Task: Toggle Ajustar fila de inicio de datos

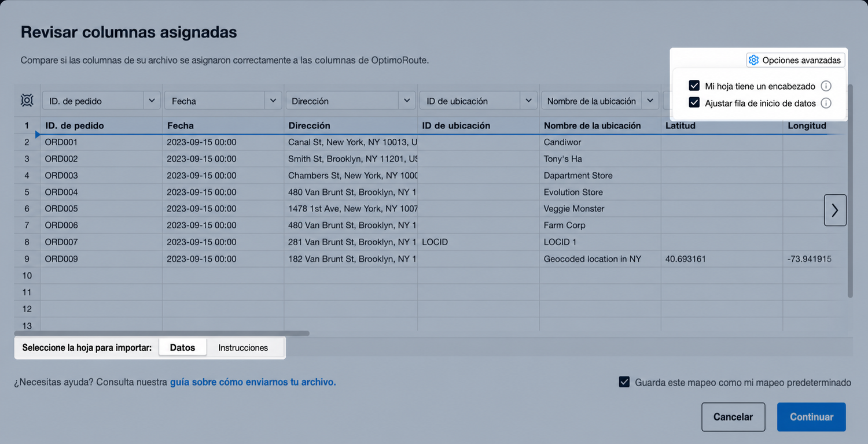Action: point(694,103)
